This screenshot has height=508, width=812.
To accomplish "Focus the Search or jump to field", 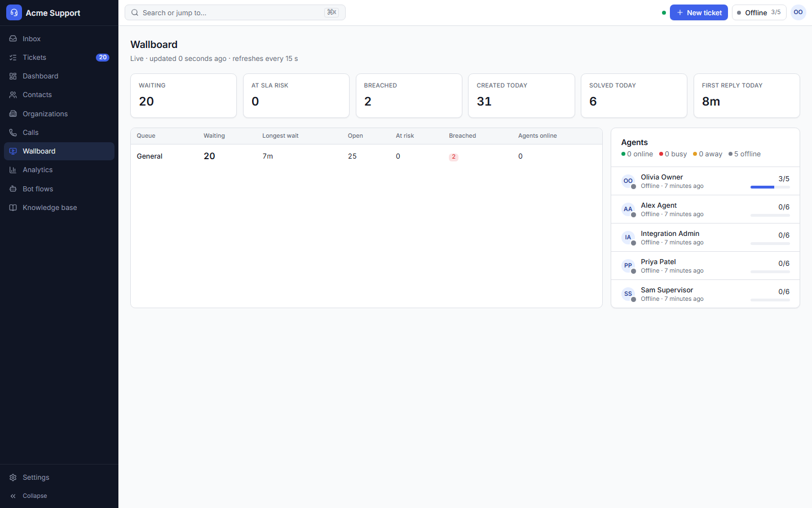I will (235, 12).
